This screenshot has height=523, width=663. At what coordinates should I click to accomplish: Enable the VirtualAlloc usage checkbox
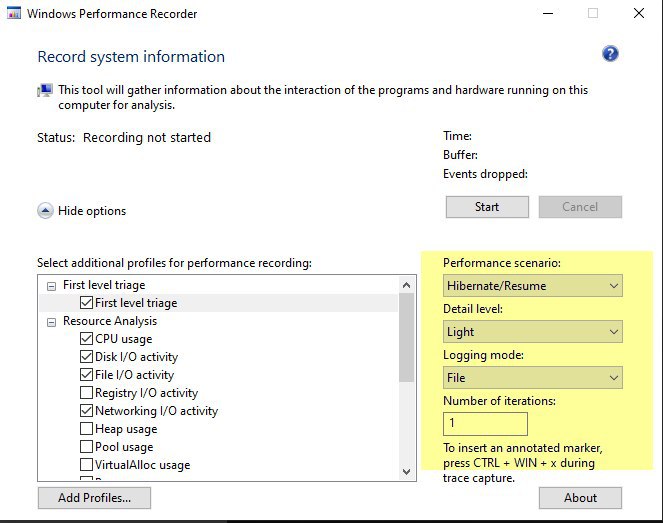(86, 465)
